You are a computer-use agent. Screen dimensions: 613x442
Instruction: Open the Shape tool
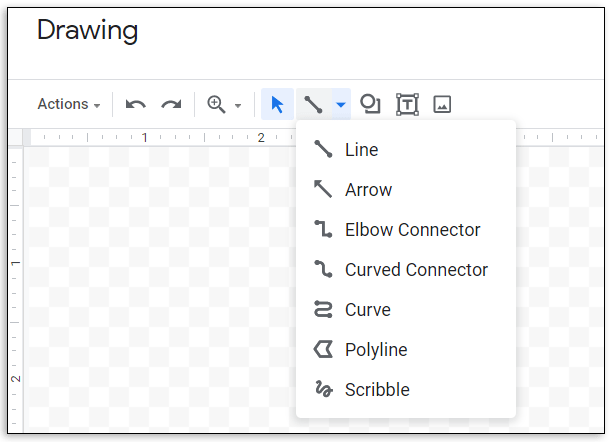click(370, 104)
